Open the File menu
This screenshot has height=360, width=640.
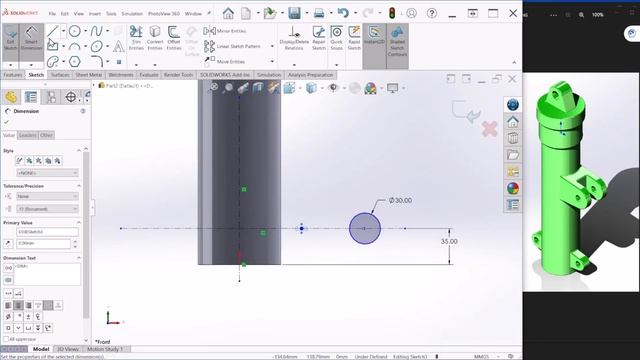click(x=52, y=13)
